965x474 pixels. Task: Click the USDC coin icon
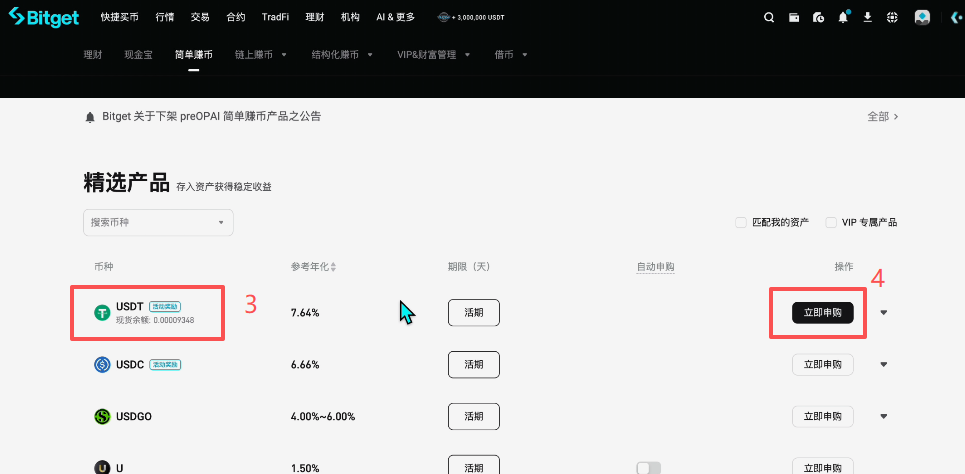(x=102, y=364)
